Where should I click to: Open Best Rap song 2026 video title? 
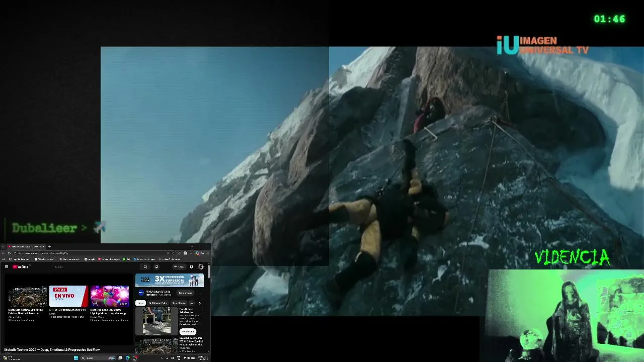[110, 311]
